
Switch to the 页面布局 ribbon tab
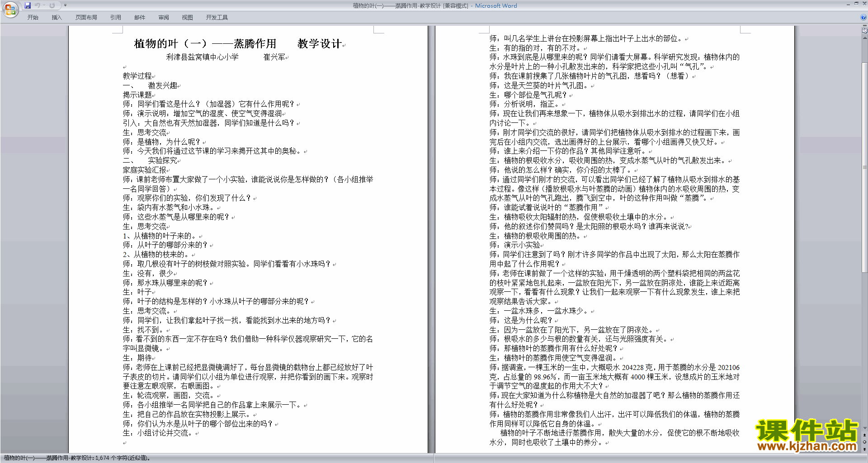86,18
